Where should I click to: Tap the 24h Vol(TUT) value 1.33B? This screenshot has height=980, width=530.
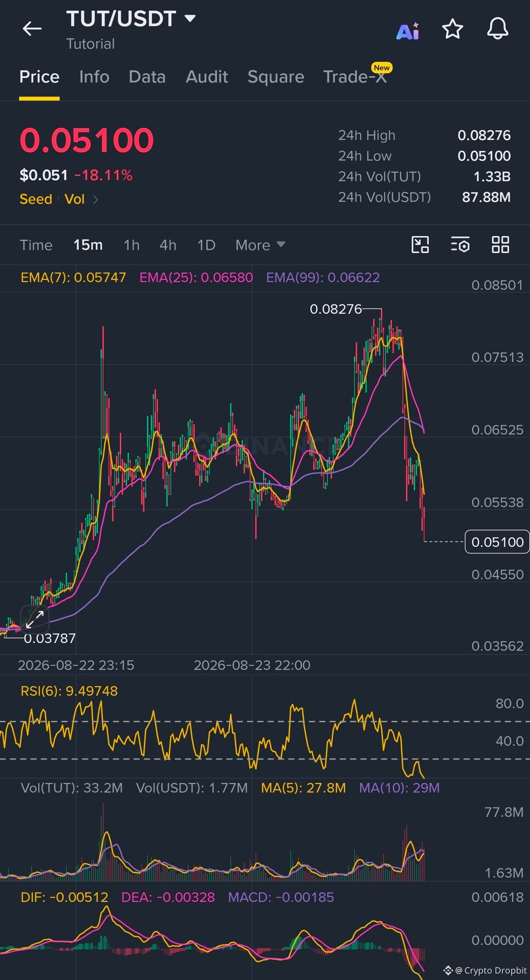click(492, 176)
